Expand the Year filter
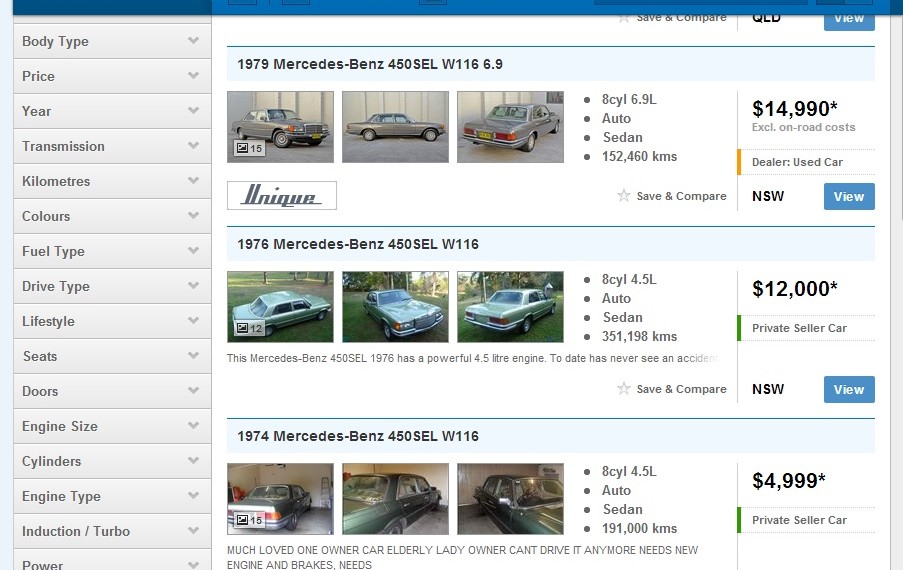 pos(112,111)
